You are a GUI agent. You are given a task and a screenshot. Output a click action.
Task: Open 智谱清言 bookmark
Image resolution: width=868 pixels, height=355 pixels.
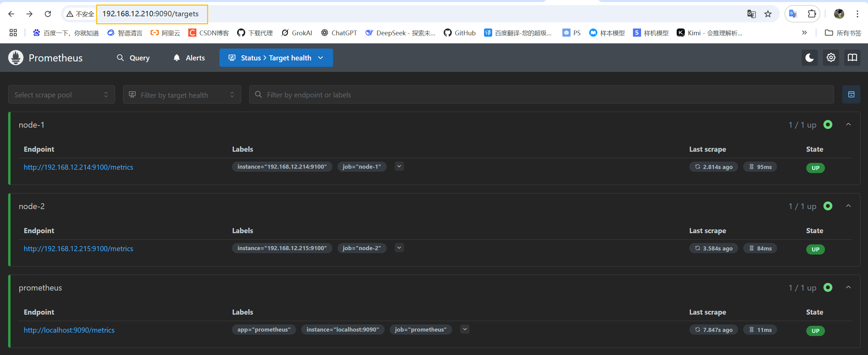(x=125, y=33)
